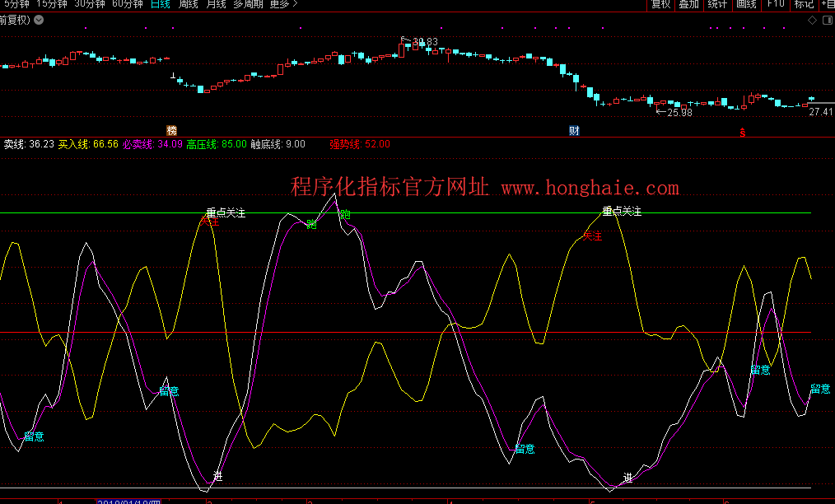Click the small square icon at top right
Screen dimensions: 835x504
tap(826, 20)
